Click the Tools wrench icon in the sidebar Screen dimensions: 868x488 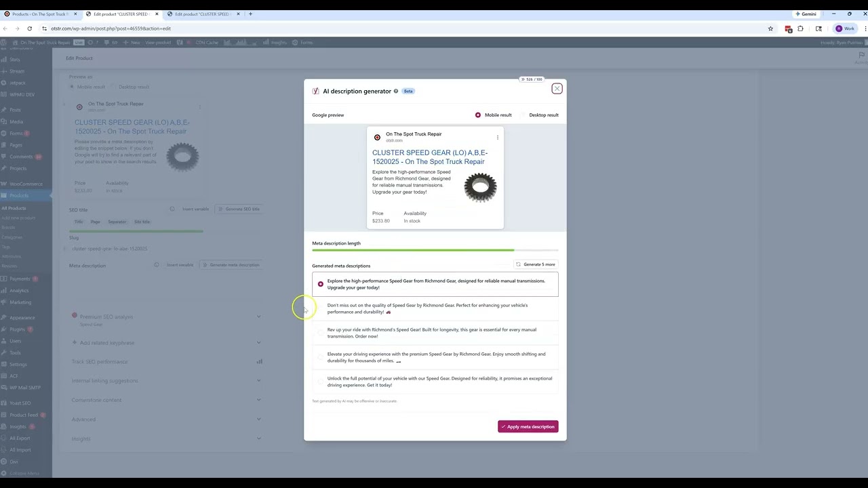pyautogui.click(x=4, y=352)
